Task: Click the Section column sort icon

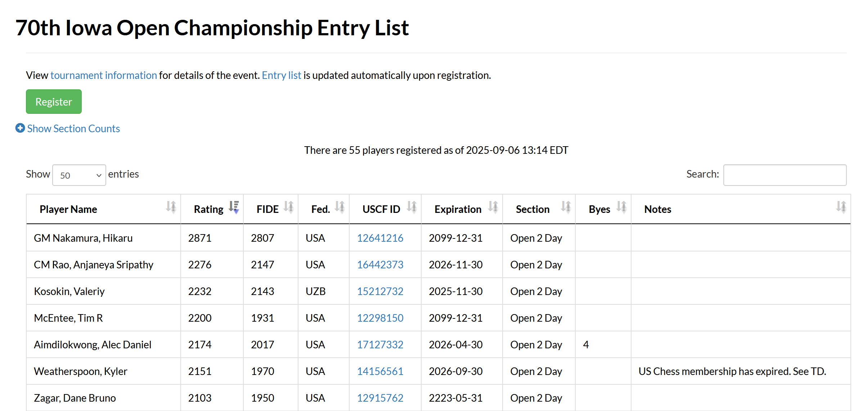Action: point(566,207)
